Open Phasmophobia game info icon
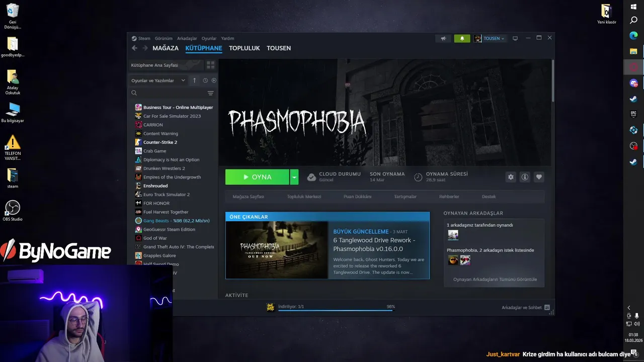The height and width of the screenshot is (362, 644). coord(525,177)
